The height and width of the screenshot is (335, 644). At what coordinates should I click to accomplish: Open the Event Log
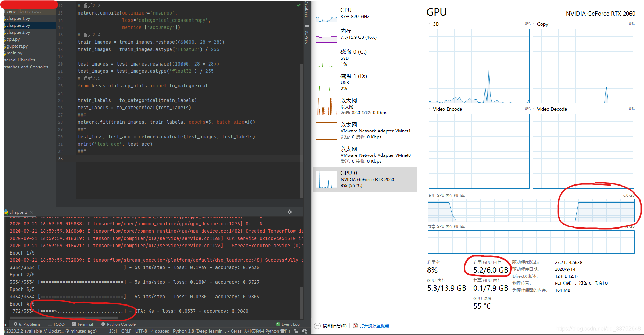(288, 324)
